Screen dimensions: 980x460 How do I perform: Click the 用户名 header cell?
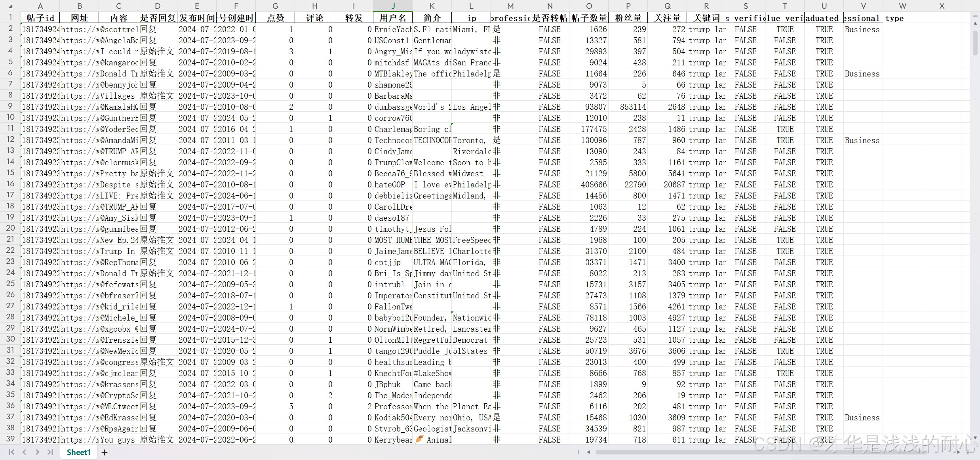click(393, 18)
